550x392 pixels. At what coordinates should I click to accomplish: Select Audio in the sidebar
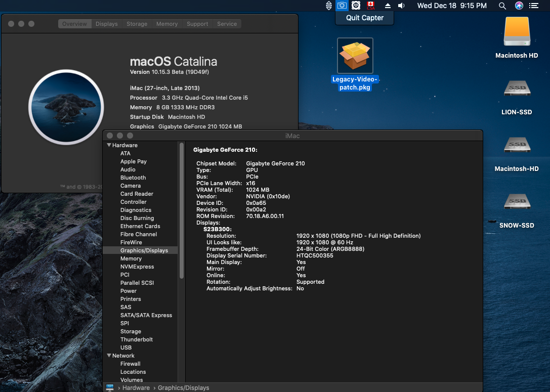click(x=140, y=169)
